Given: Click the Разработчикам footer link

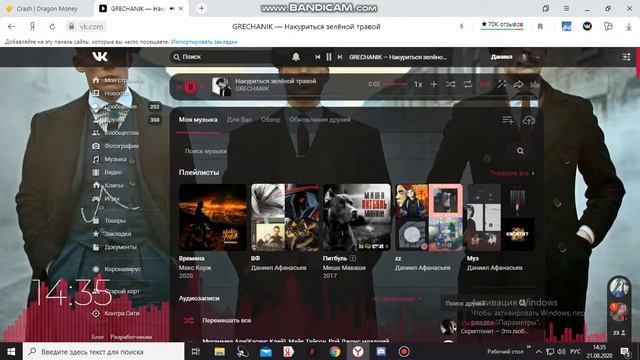Looking at the screenshot, I should (131, 337).
